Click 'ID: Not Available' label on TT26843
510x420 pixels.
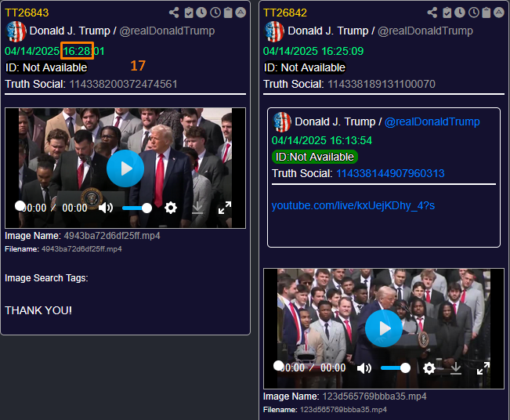click(x=46, y=67)
